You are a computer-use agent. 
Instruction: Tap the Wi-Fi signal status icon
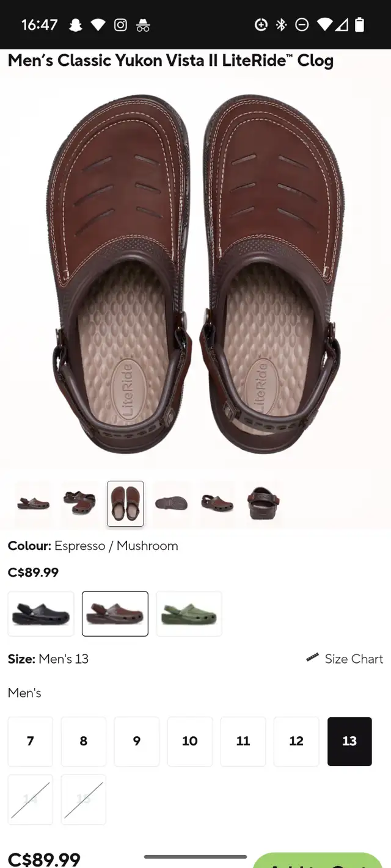(x=325, y=24)
